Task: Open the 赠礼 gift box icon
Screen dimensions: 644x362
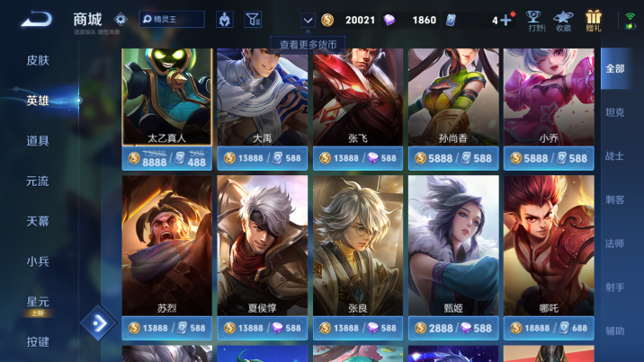Action: (594, 21)
